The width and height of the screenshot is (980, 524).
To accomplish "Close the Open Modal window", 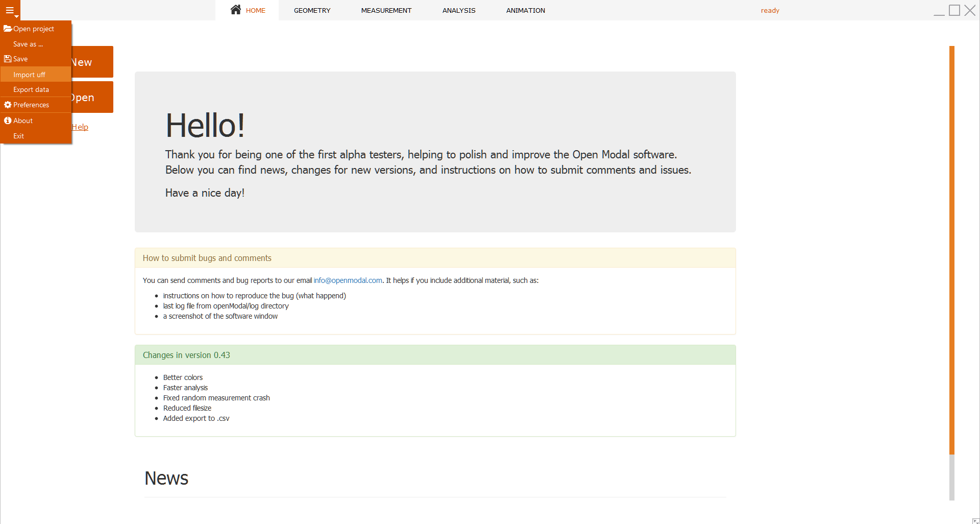I will point(970,10).
